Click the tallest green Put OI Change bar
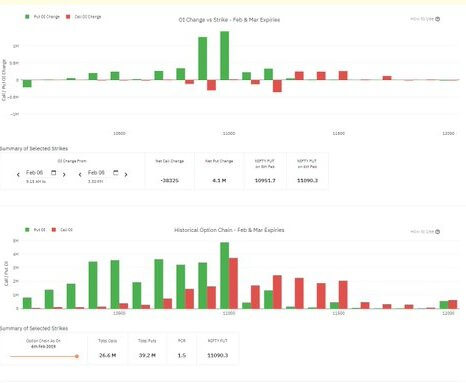 [225, 56]
